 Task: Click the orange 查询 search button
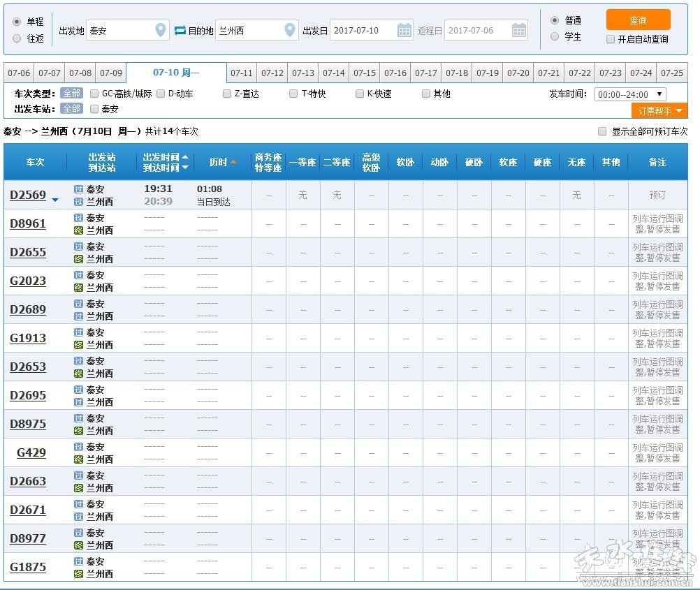(638, 20)
